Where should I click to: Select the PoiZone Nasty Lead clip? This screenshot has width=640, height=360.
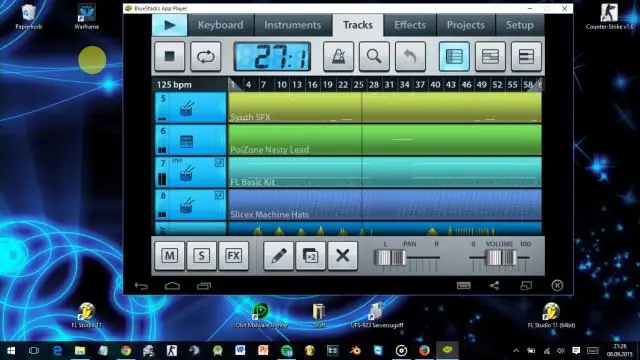385,140
